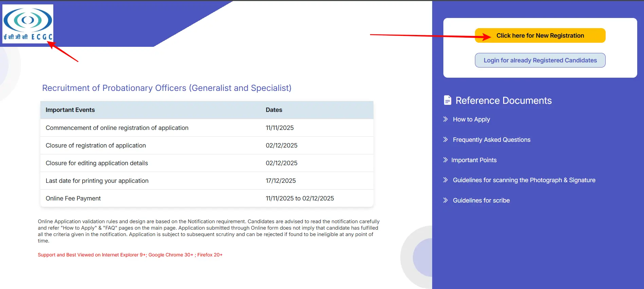Screen dimensions: 644x289
Task: Open the How to Apply document
Action: point(471,119)
